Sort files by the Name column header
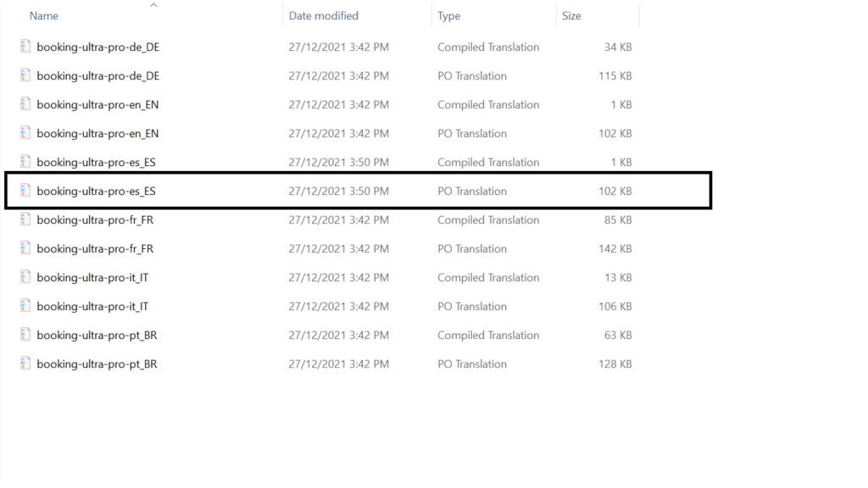This screenshot has width=868, height=488. click(44, 16)
